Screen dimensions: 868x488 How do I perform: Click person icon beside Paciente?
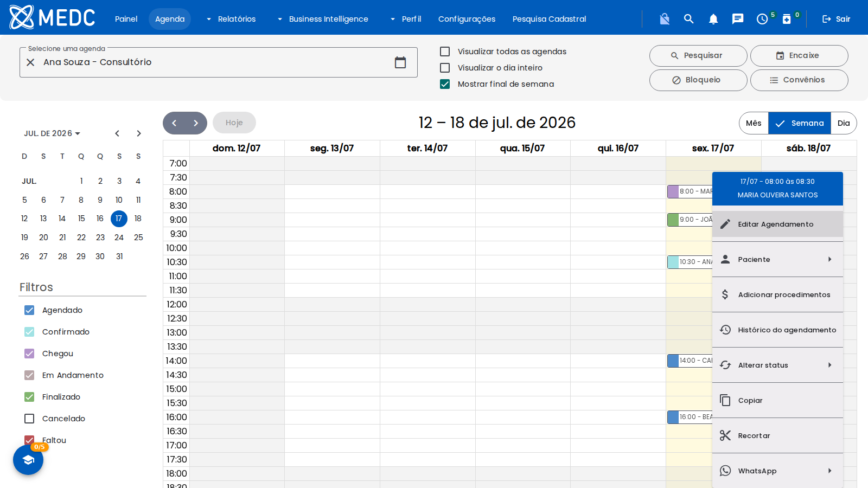(x=725, y=259)
